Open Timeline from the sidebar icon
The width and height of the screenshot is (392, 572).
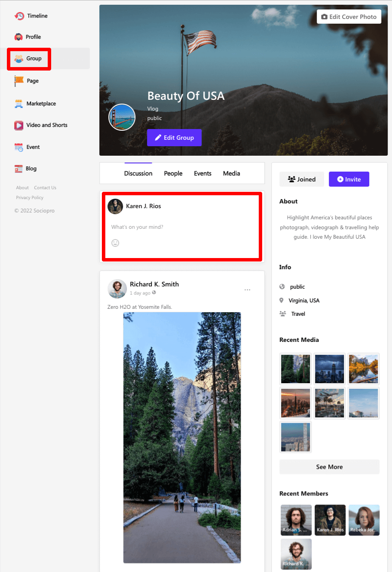pos(19,16)
